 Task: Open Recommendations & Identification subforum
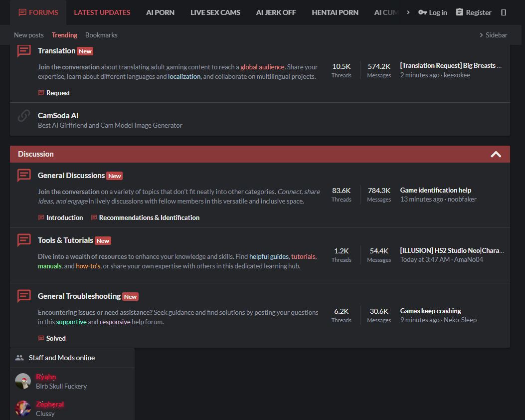point(150,217)
